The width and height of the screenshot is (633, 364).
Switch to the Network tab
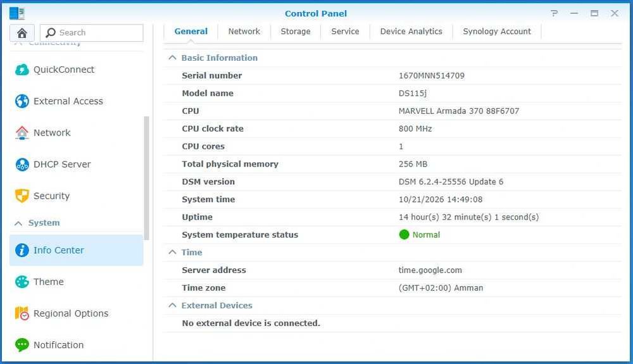pos(244,32)
